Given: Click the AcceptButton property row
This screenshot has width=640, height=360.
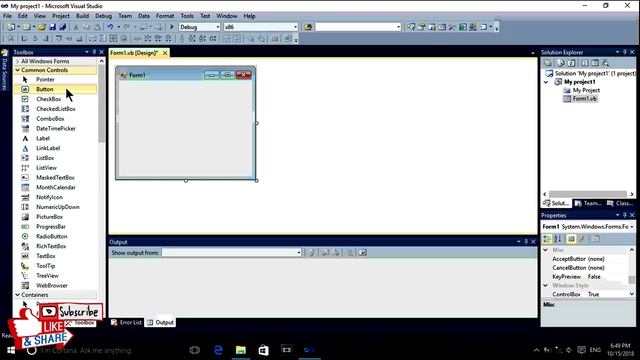Looking at the screenshot, I should (x=585, y=259).
